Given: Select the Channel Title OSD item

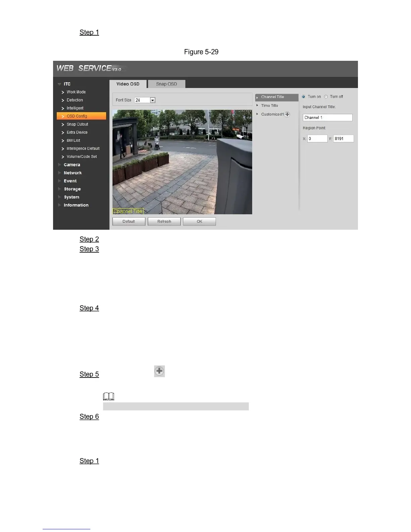Looking at the screenshot, I should pyautogui.click(x=277, y=97).
